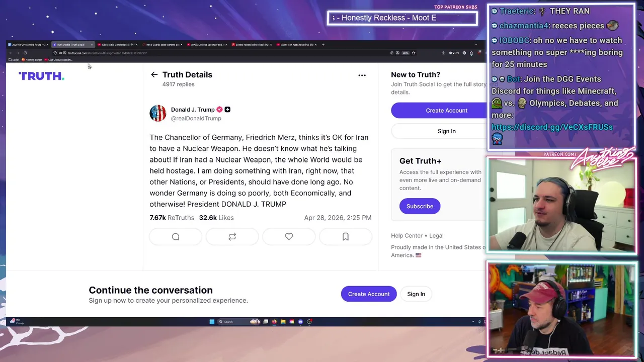Image resolution: width=644 pixels, height=362 pixels.
Task: Open the Help Center link
Action: pos(407,235)
